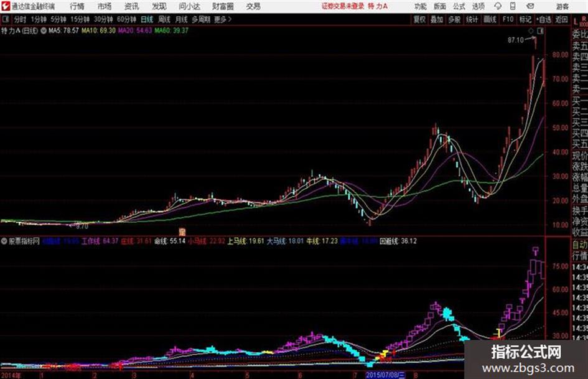Switch to 60分钟 chart period
Image resolution: width=588 pixels, height=379 pixels.
click(x=127, y=19)
